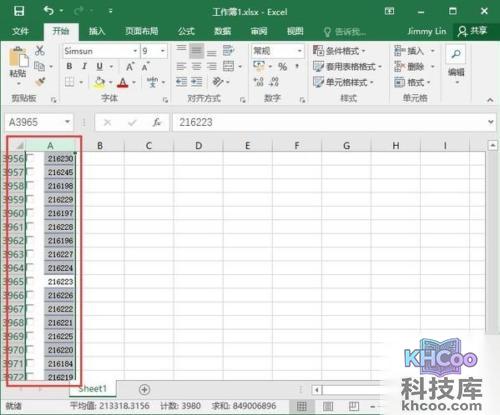This screenshot has height=415, width=500.
Task: Toggle center horizontal alignment
Action: pyautogui.click(x=196, y=66)
